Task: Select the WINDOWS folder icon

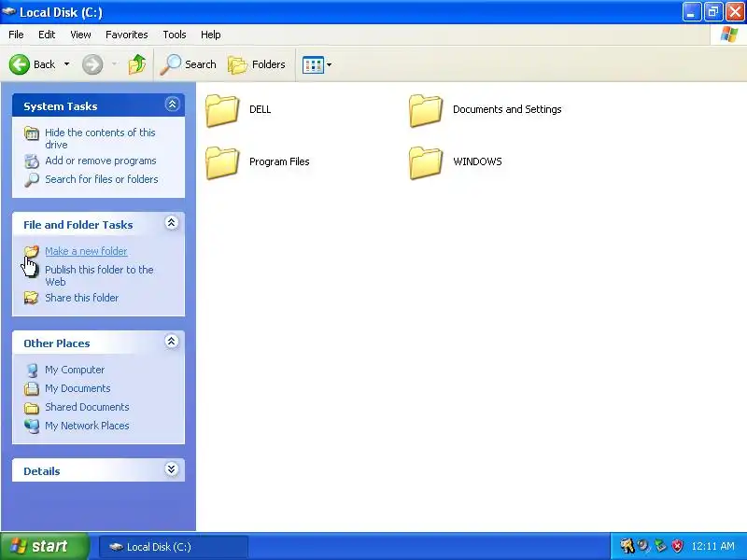Action: [426, 162]
